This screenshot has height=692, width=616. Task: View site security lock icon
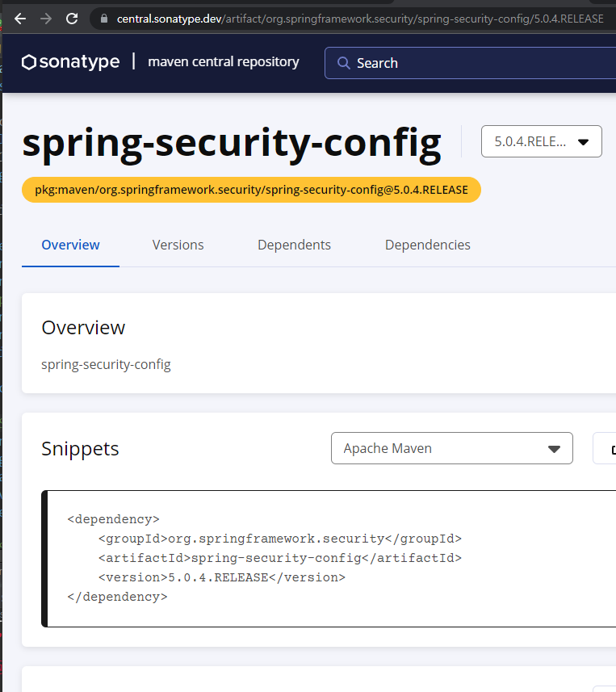click(104, 19)
